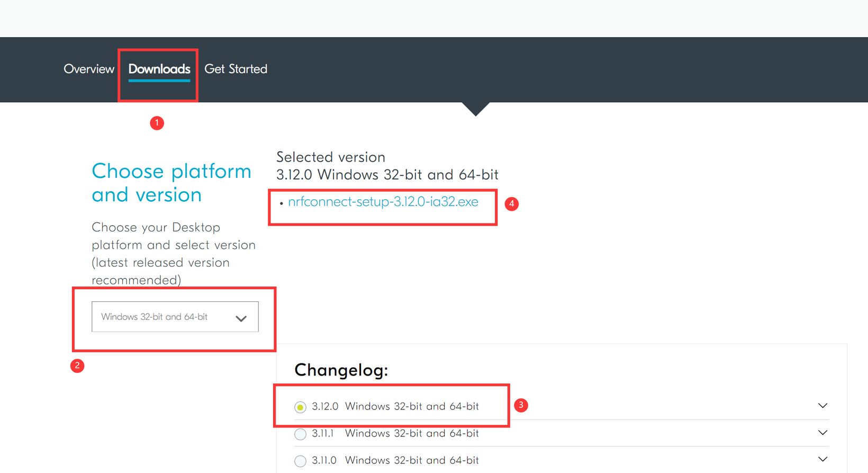Open the Windows 32-bit and 64-bit platform dropdown
The width and height of the screenshot is (868, 473).
[x=175, y=317]
